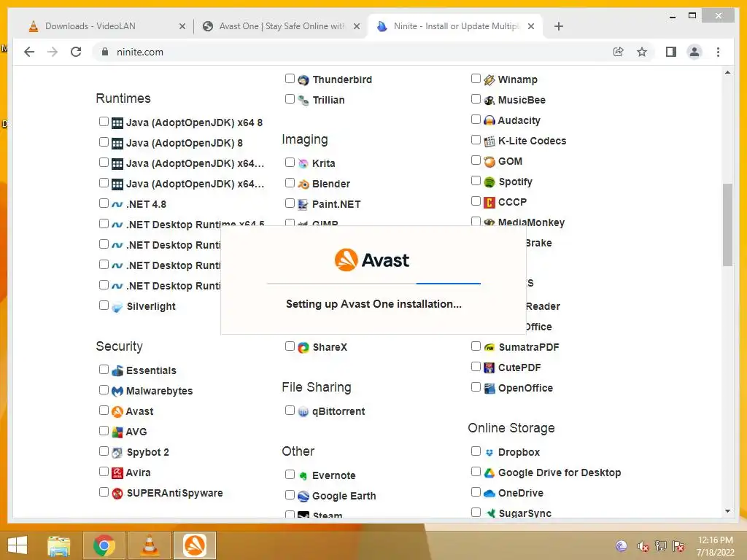This screenshot has width=747, height=560.
Task: Click the OpenOffice label
Action: click(525, 388)
